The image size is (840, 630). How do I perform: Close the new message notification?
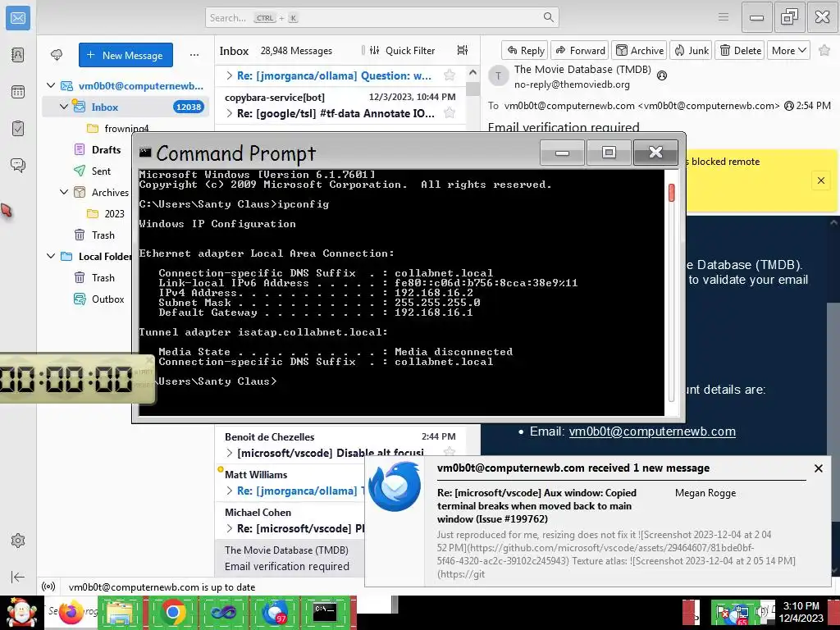[x=818, y=468]
